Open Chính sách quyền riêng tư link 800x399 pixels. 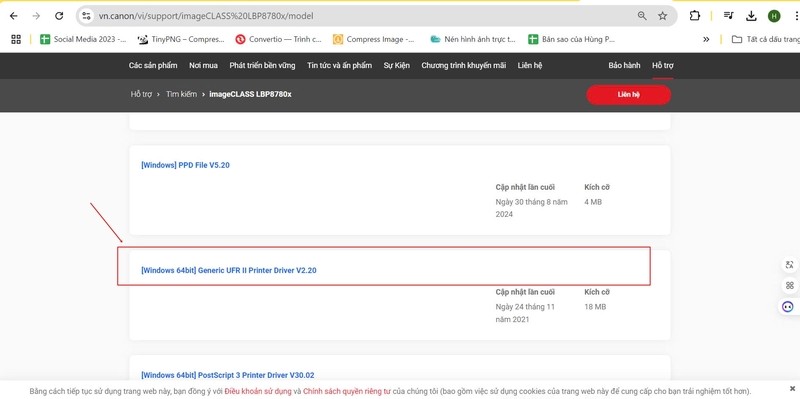pyautogui.click(x=346, y=392)
